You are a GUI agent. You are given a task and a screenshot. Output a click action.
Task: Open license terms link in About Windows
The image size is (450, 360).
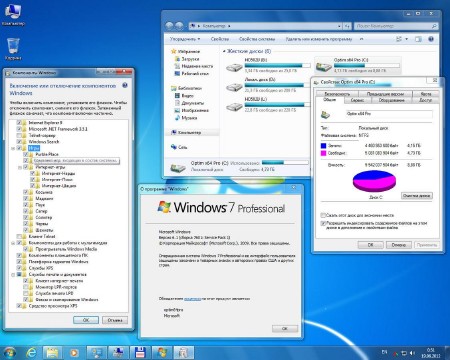(x=192, y=299)
